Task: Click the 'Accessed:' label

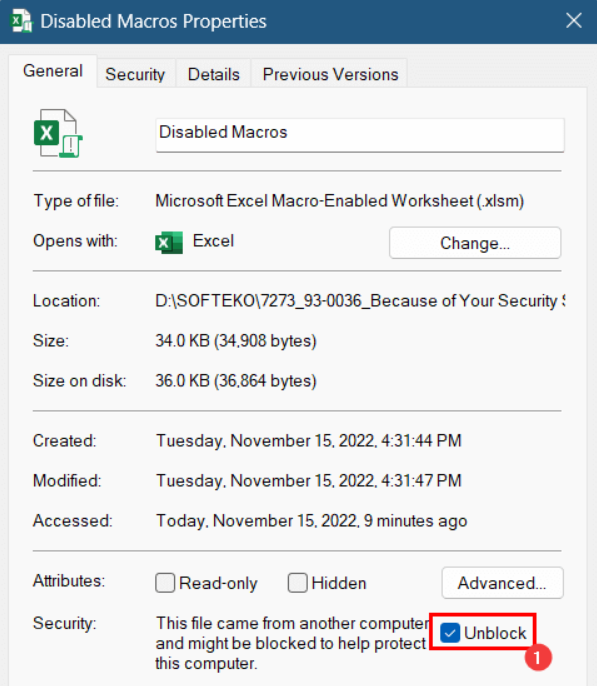Action: 73,521
